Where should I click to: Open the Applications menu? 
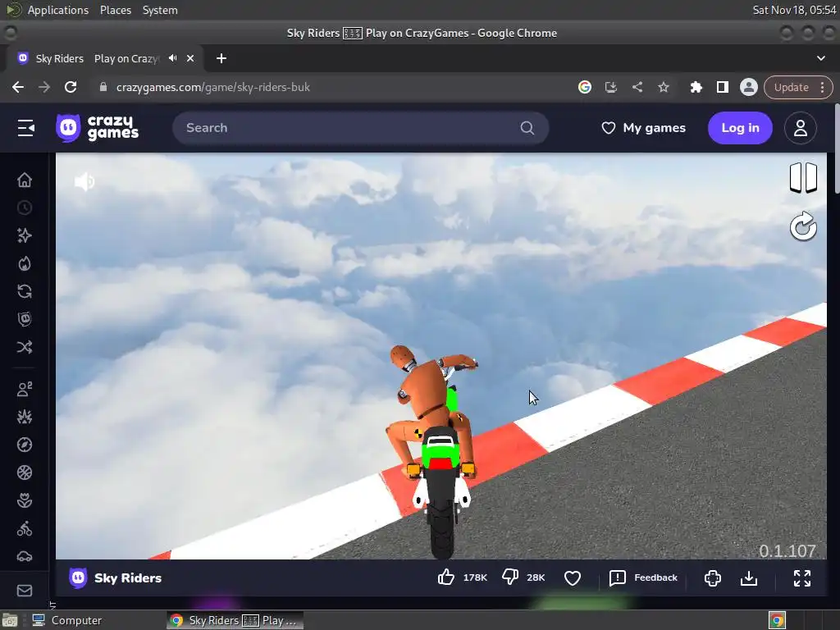[58, 10]
